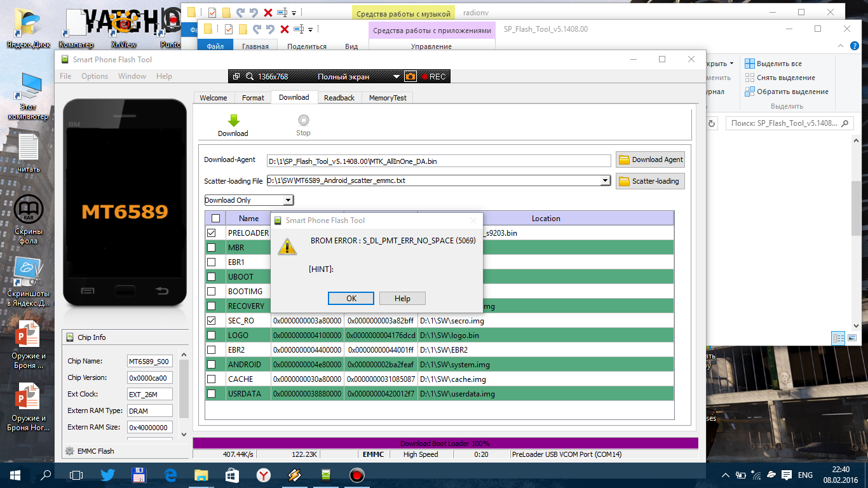Open the XnView desktop shortcut
Screen dimensions: 868x488
123,29
